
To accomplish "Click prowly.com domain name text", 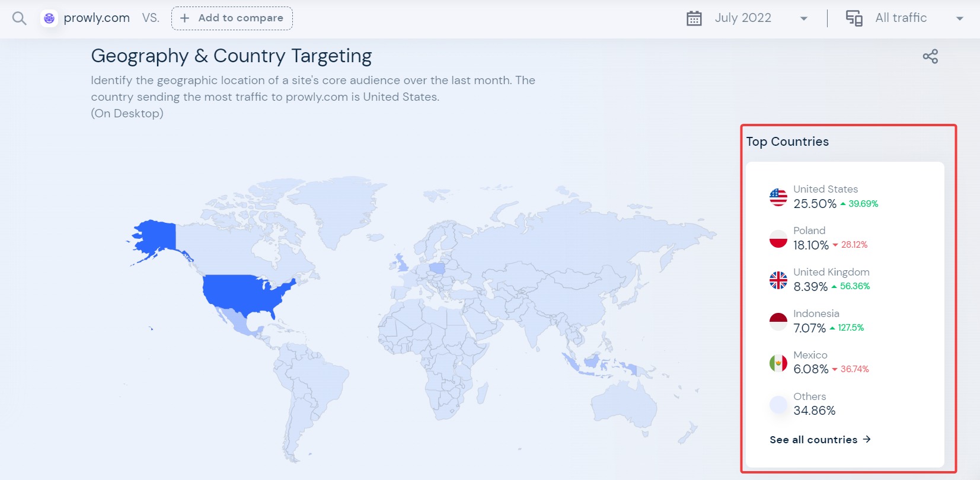I will point(97,18).
